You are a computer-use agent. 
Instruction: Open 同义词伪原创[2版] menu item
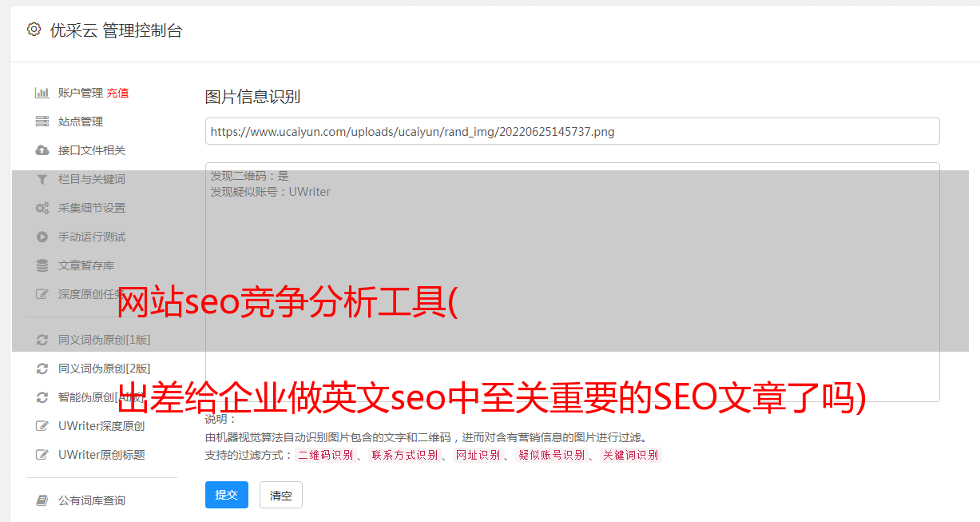click(104, 369)
